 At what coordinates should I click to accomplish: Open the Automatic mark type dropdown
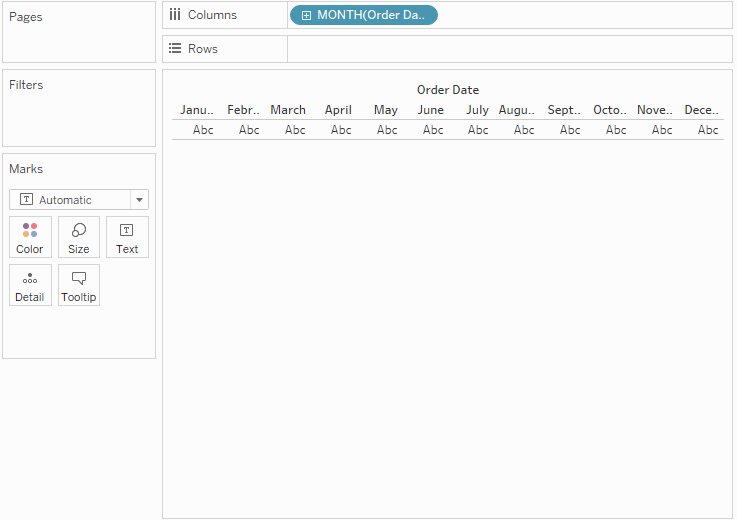tap(78, 200)
